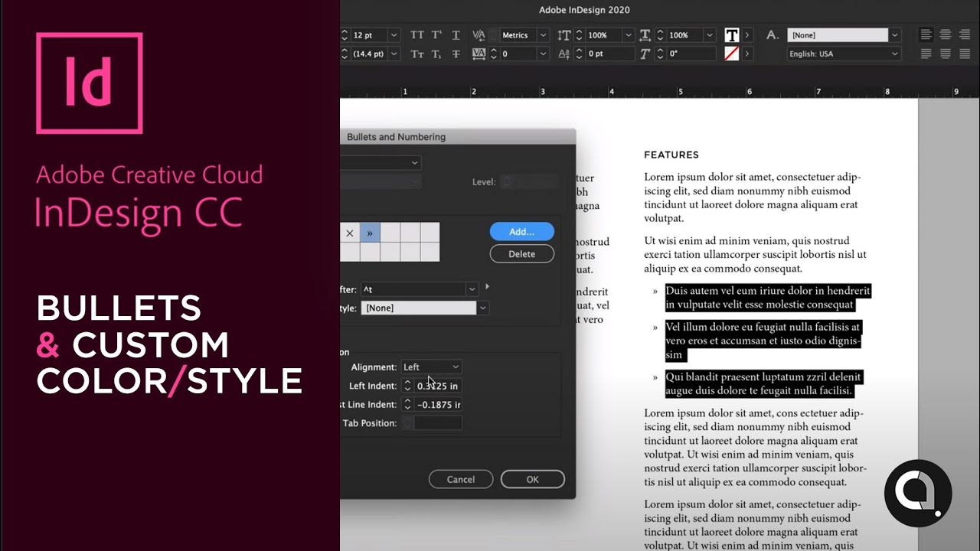Click OK in Bullets and Numbering
The image size is (980, 551).
tap(533, 479)
